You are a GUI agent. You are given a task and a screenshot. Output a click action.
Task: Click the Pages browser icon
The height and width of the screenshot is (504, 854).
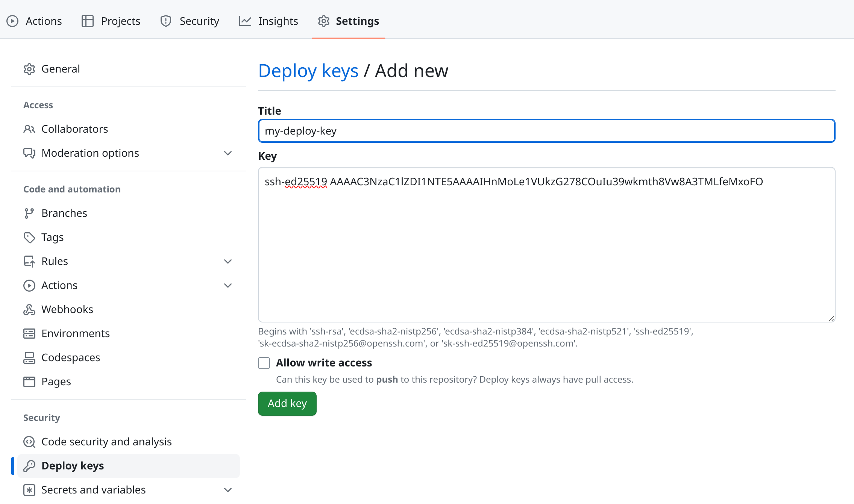point(29,382)
